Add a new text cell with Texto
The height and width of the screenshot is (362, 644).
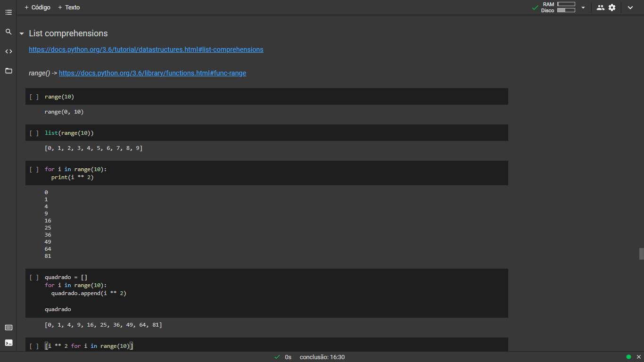[69, 7]
